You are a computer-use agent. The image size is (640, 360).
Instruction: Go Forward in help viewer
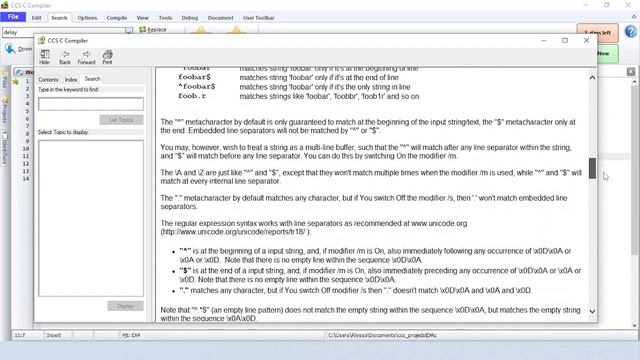coord(86,57)
